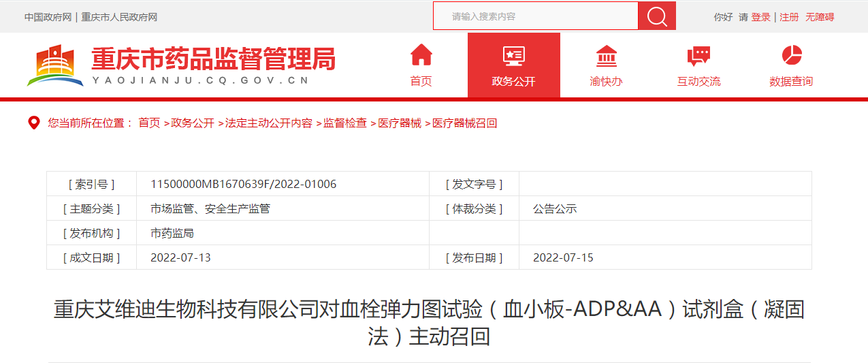Click the 医疗器械 breadcrumb link

400,123
